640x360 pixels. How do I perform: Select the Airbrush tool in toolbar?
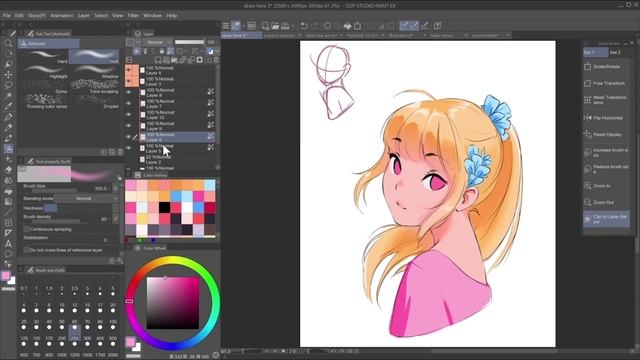pyautogui.click(x=8, y=149)
